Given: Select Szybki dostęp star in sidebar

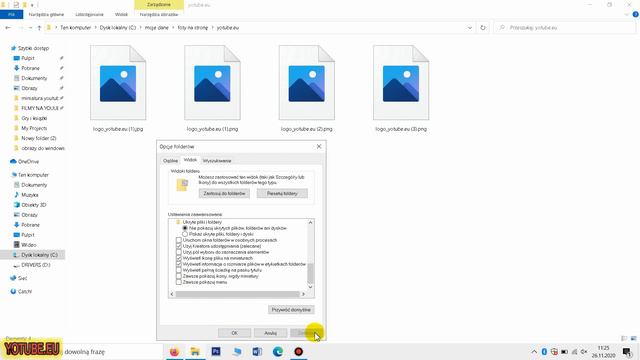Looking at the screenshot, I should pyautogui.click(x=13, y=48).
